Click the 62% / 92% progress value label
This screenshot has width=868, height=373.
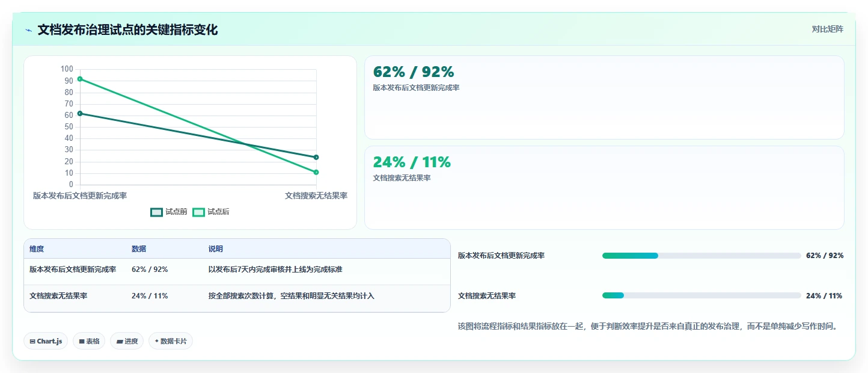click(825, 256)
